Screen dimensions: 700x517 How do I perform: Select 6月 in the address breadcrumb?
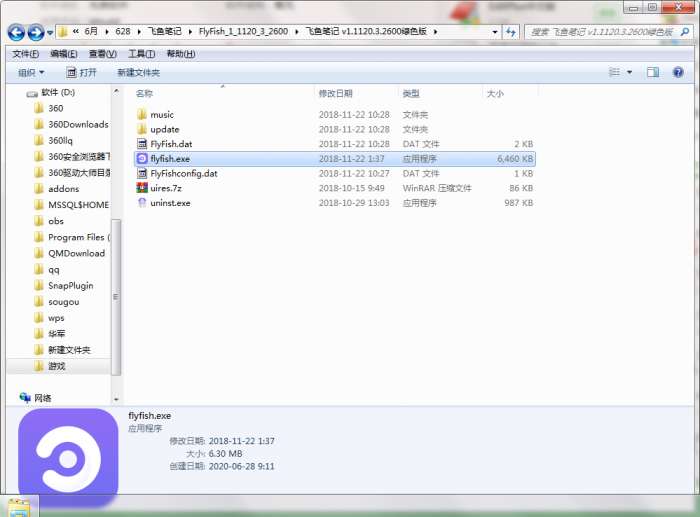91,32
